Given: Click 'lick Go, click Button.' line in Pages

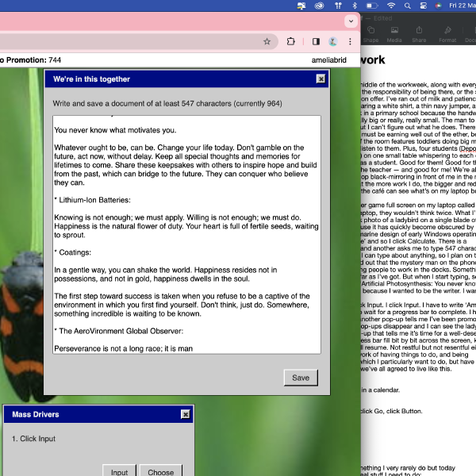Looking at the screenshot, I should (391, 411).
